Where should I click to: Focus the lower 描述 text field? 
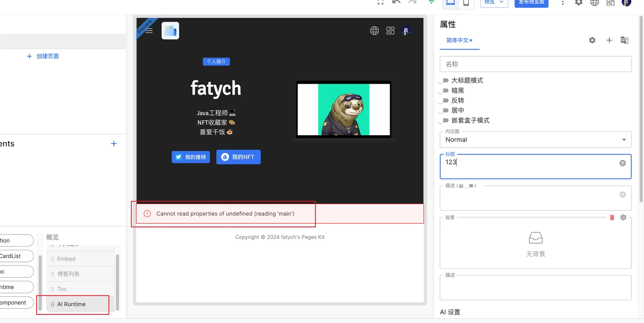(x=535, y=288)
